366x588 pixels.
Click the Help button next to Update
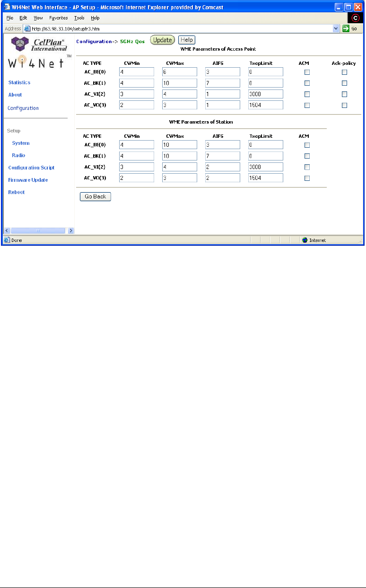point(187,40)
